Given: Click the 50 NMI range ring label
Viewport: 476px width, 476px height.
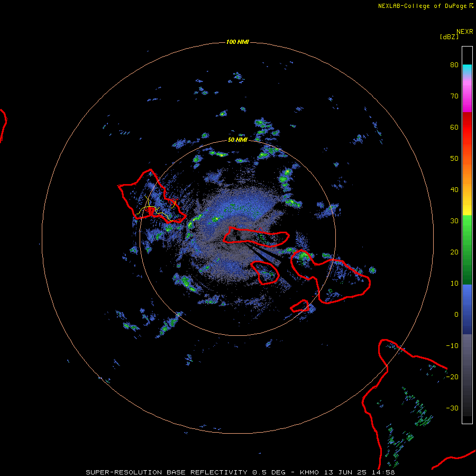Looking at the screenshot, I should [x=237, y=140].
